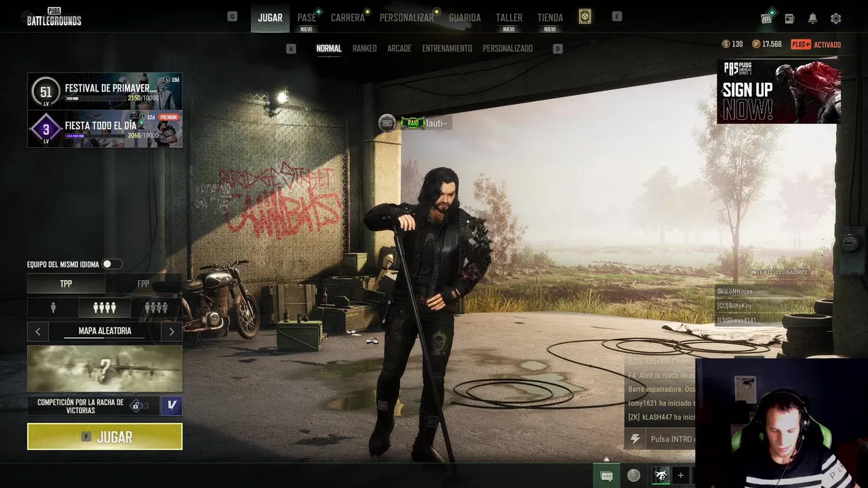The width and height of the screenshot is (868, 488).
Task: Select suggested player [GO]RichyKim
Action: tap(734, 306)
